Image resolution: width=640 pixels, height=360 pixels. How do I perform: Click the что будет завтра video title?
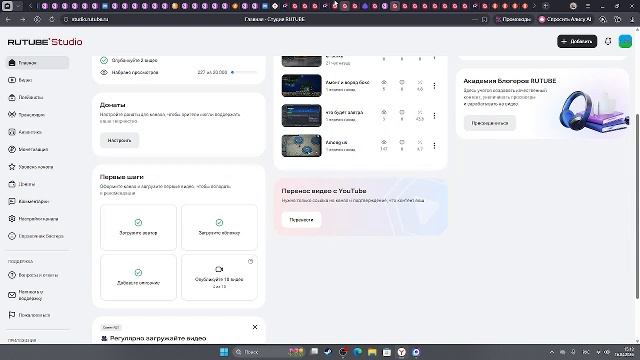(344, 112)
